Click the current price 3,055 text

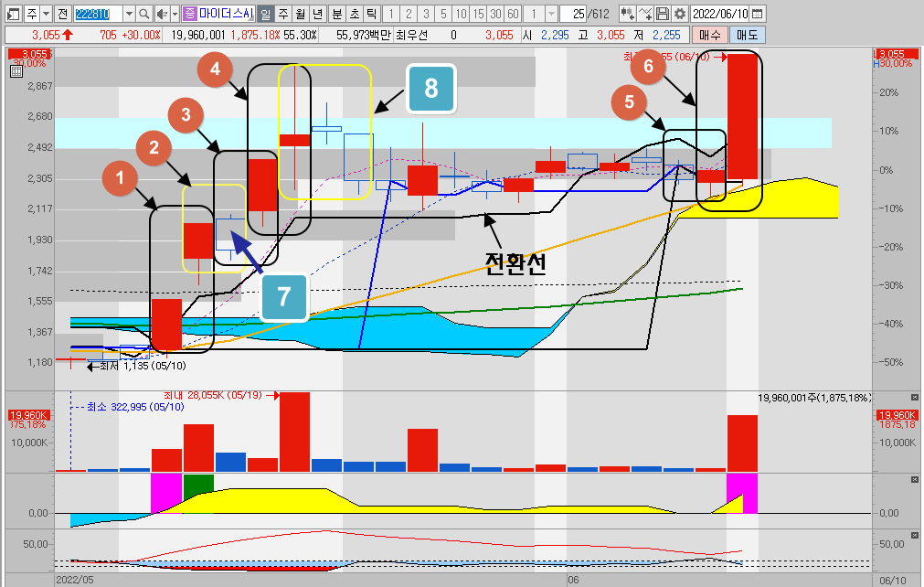(x=46, y=35)
